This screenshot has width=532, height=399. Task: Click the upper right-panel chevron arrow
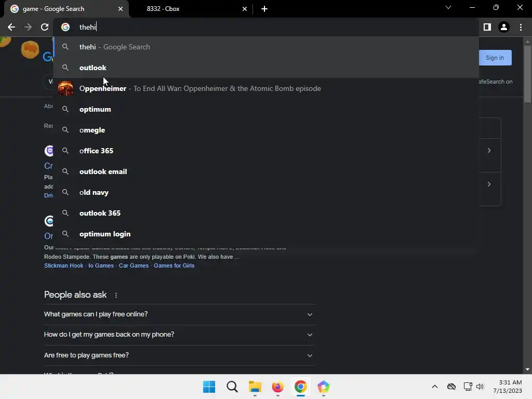[489, 150]
